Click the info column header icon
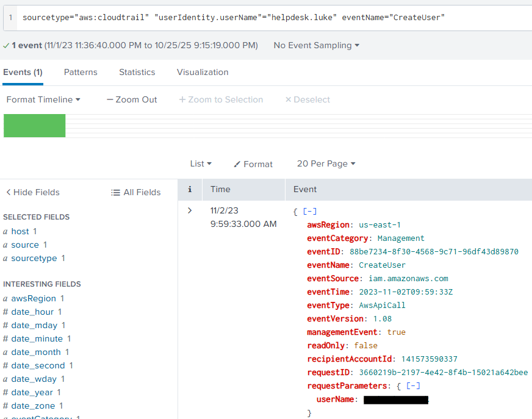Screen dimensions: 532x419 tap(190, 190)
